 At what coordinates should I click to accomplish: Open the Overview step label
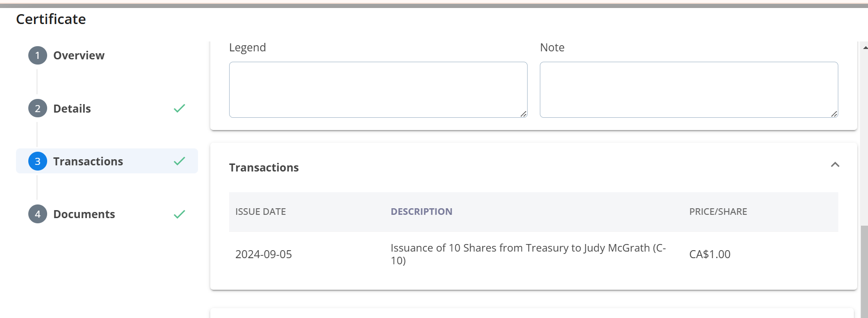point(79,56)
